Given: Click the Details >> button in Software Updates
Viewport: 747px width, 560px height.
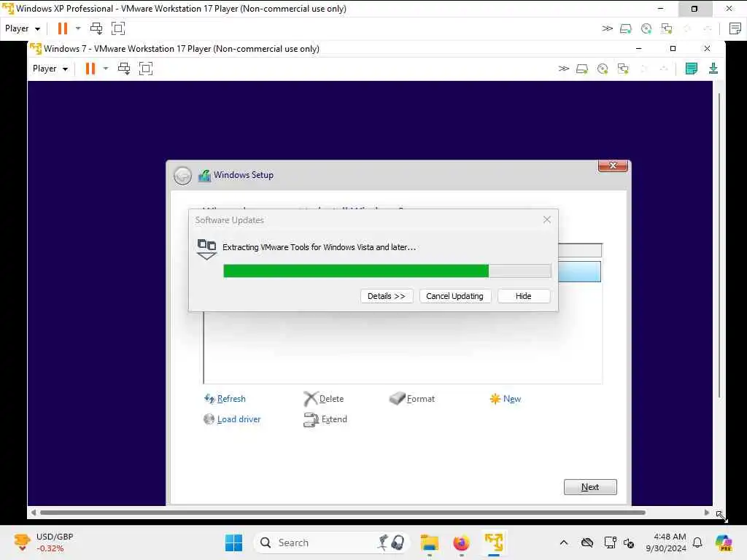Looking at the screenshot, I should (387, 296).
